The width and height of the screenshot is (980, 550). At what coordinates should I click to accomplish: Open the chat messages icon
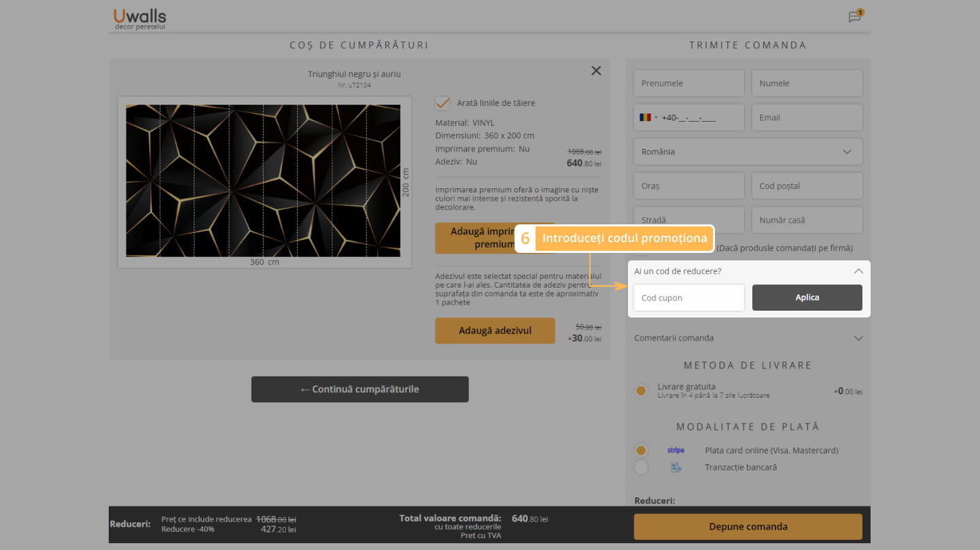854,17
